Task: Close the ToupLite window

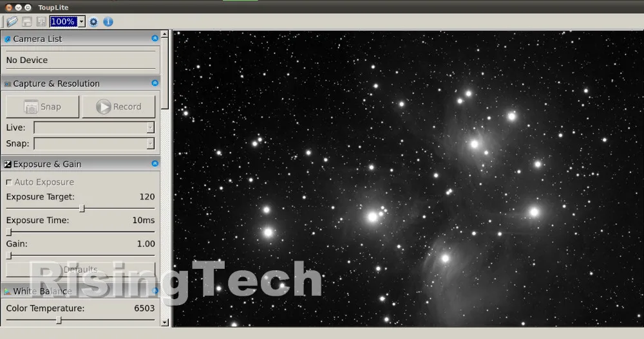Action: pyautogui.click(x=8, y=7)
